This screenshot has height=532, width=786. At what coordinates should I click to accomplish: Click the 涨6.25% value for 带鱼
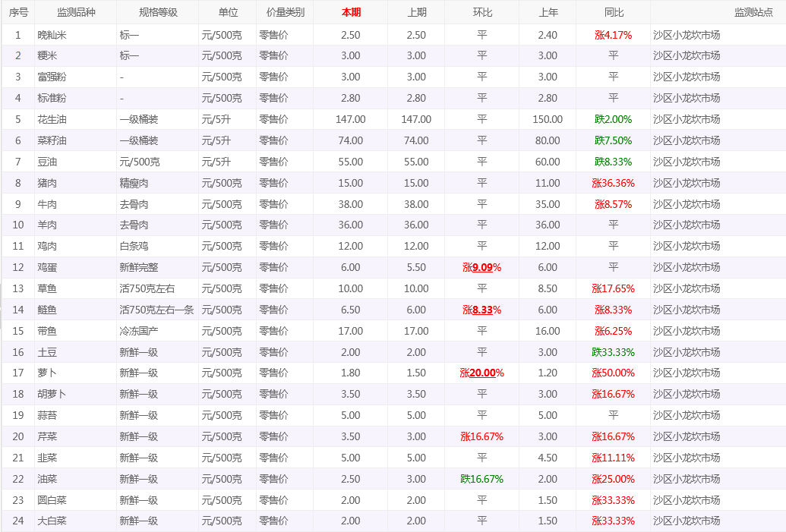pos(613,331)
